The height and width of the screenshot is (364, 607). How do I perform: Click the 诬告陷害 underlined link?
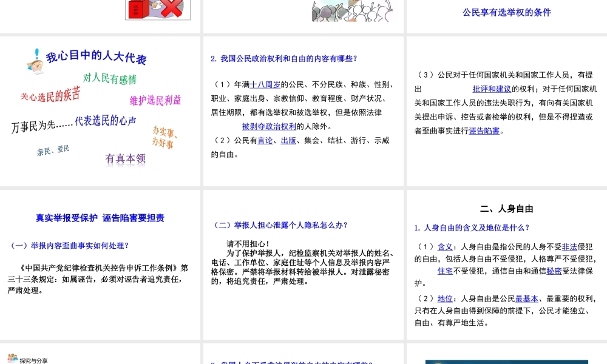coord(484,130)
